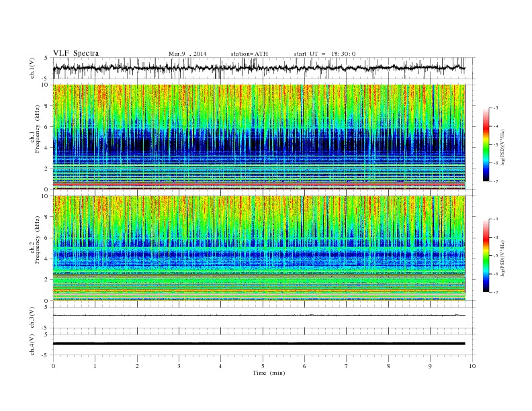This screenshot has width=532, height=411.
Task: Click the thin ch.3 voltage trace
Action: point(259,316)
